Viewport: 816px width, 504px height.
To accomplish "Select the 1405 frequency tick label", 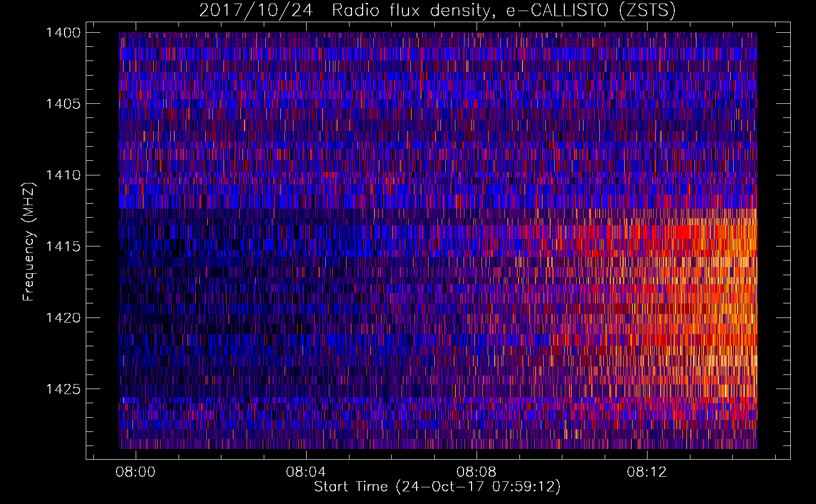I will click(x=63, y=104).
